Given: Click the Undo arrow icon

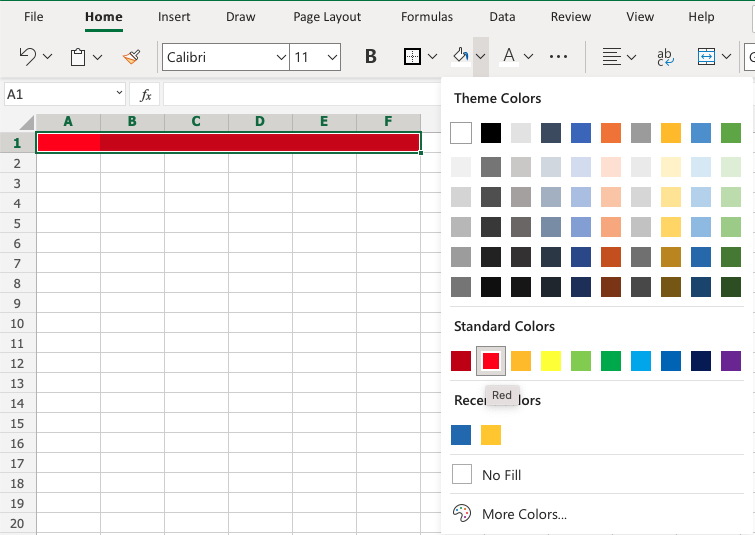Looking at the screenshot, I should click(x=28, y=57).
